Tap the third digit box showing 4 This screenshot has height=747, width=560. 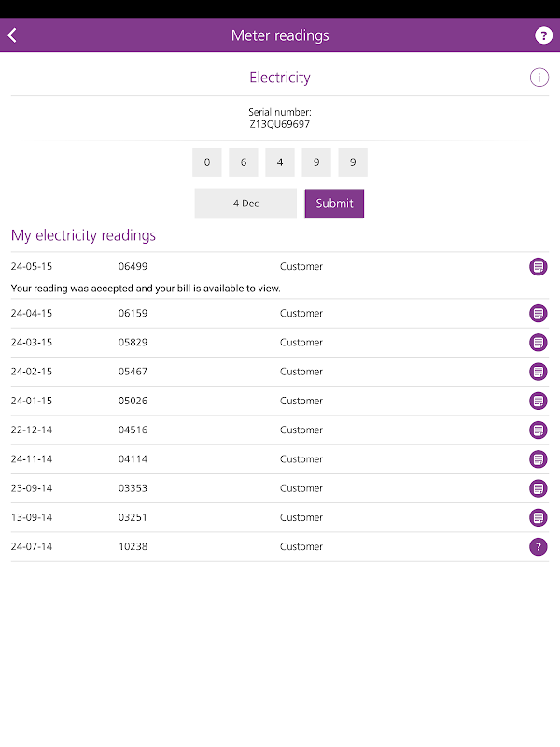coord(280,162)
